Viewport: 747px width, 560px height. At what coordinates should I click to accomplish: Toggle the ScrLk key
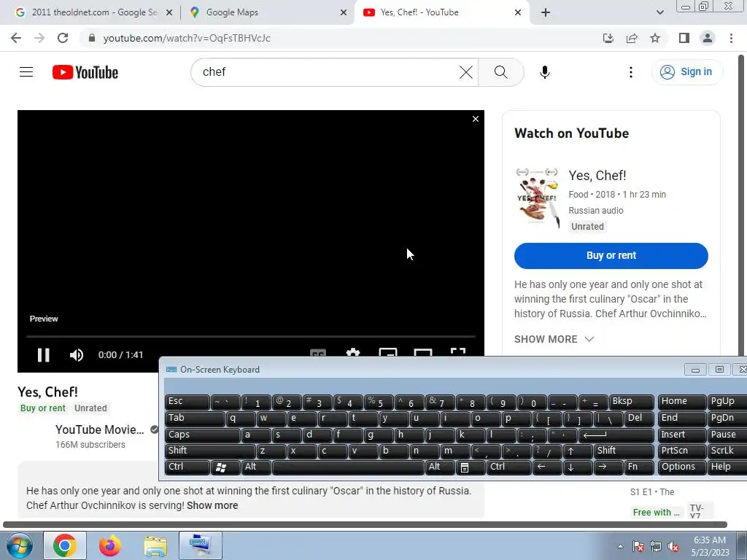(x=727, y=451)
